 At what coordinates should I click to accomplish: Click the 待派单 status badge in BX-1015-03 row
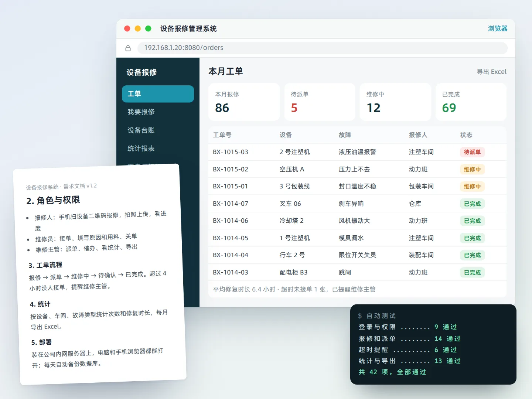click(x=472, y=152)
